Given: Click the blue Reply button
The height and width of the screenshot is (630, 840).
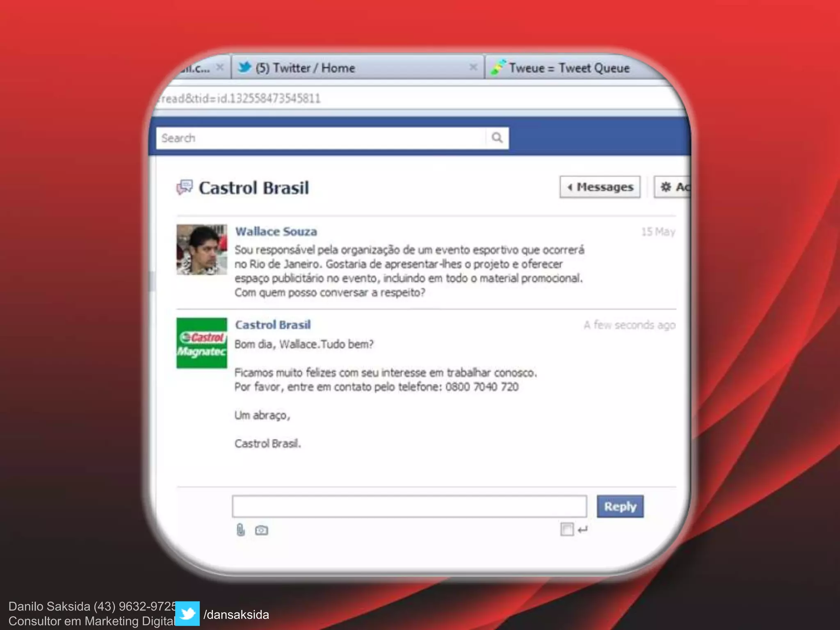Looking at the screenshot, I should 620,507.
